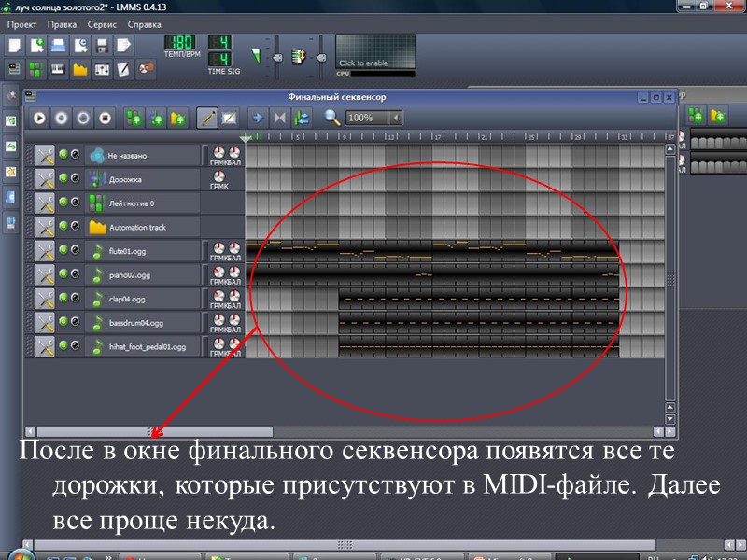
Task: Open the project notes icon
Action: tap(121, 68)
